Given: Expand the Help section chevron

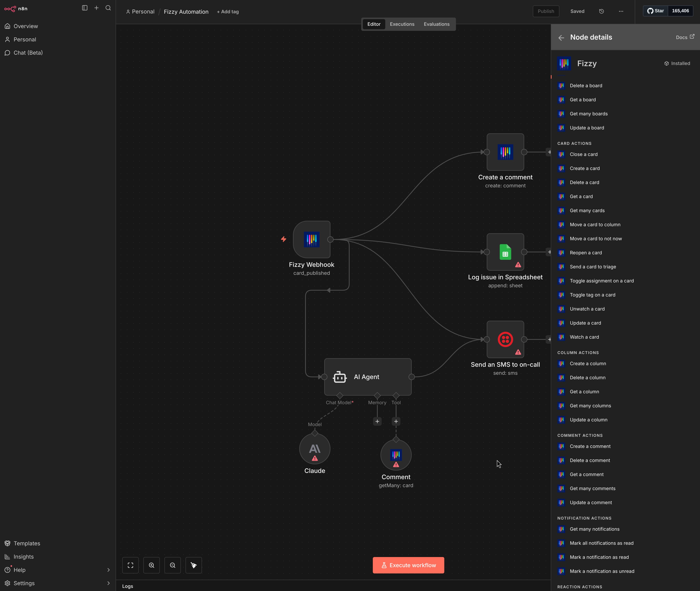Looking at the screenshot, I should (x=109, y=570).
